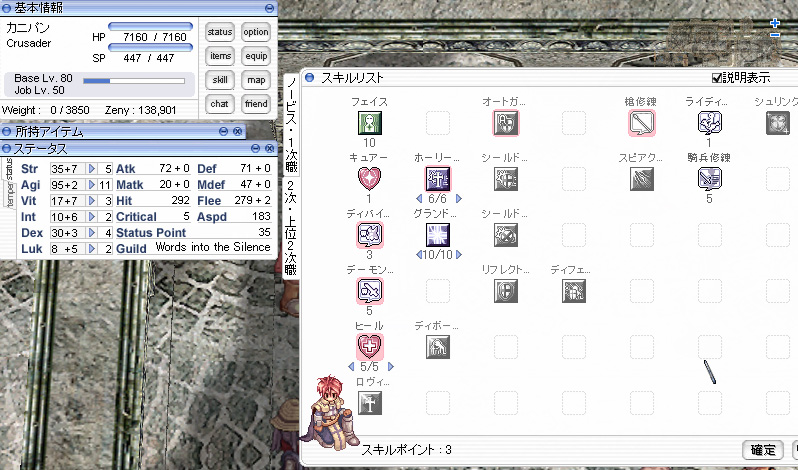Decrease グランドクロス level with left arrow
Screen dimensions: 798x470
419,254
